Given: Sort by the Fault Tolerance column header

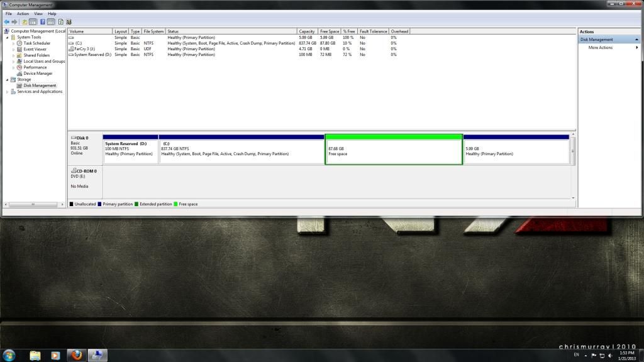Looking at the screenshot, I should point(373,31).
